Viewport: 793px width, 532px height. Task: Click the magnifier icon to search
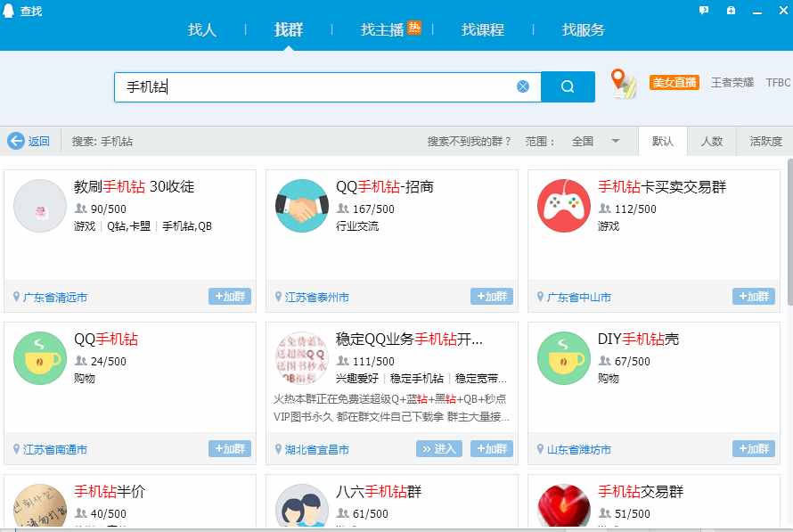(x=568, y=86)
